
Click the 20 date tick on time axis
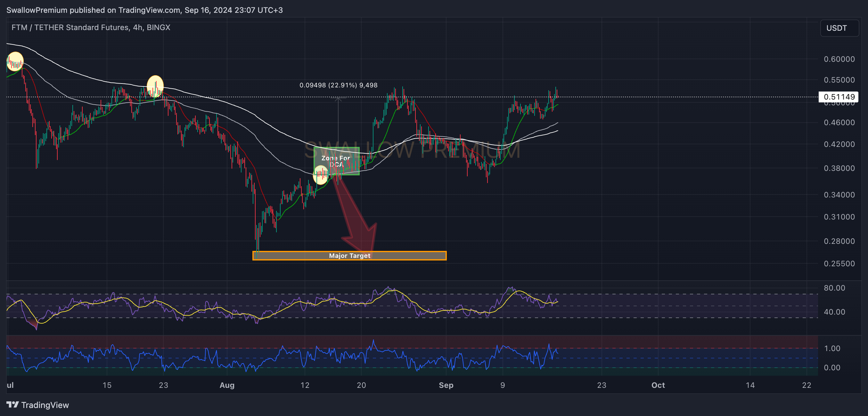[361, 385]
